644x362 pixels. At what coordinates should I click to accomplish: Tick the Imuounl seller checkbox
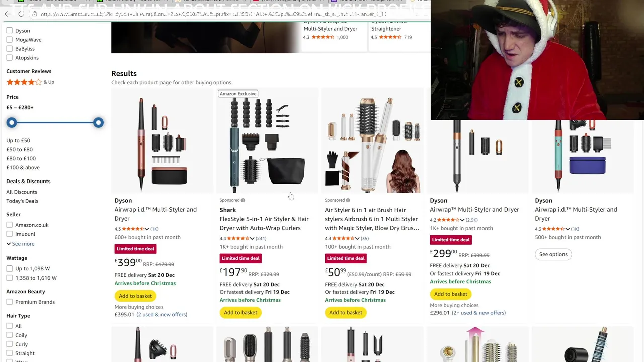(9, 234)
